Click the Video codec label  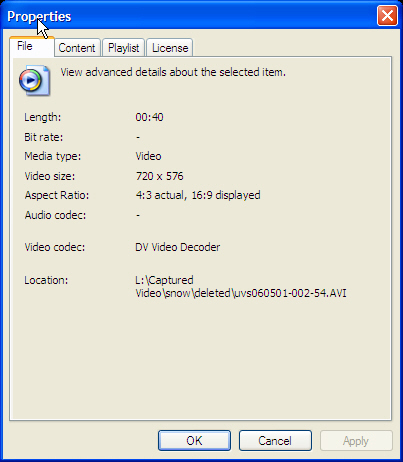tap(55, 247)
